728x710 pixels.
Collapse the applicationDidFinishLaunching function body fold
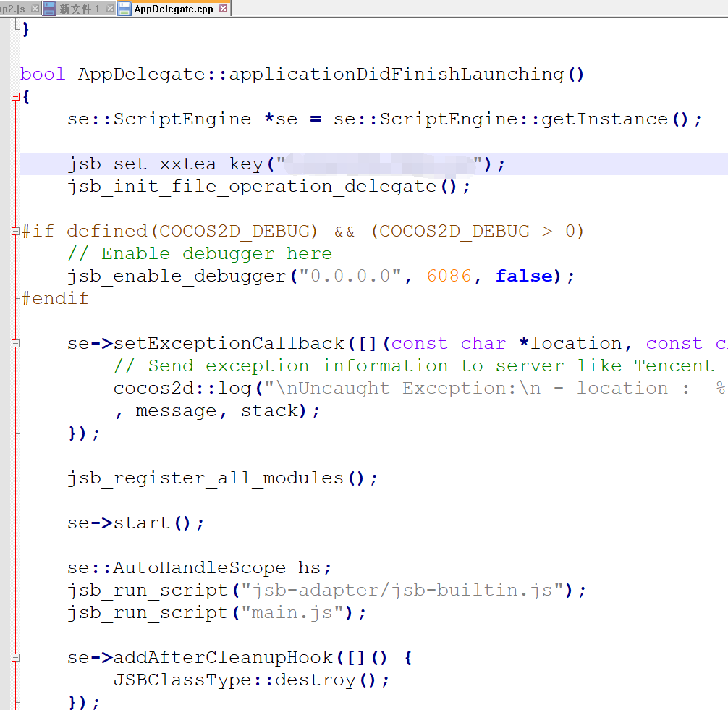pyautogui.click(x=15, y=96)
